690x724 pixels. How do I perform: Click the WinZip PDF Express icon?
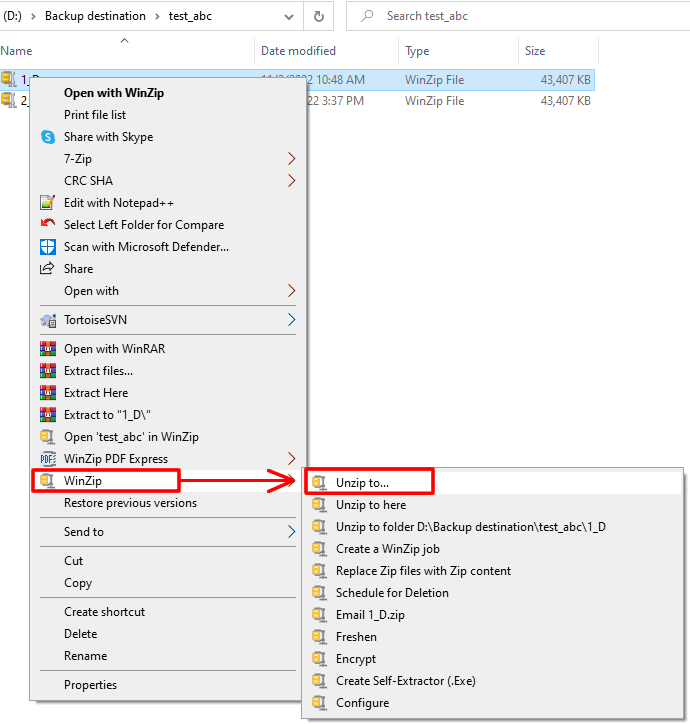(47, 459)
